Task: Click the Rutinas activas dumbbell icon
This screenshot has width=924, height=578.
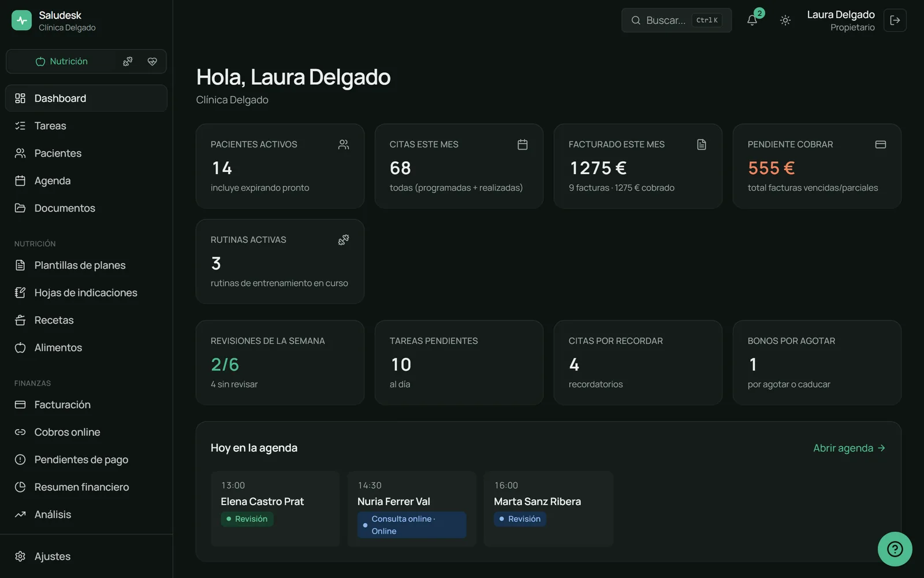Action: (x=344, y=240)
